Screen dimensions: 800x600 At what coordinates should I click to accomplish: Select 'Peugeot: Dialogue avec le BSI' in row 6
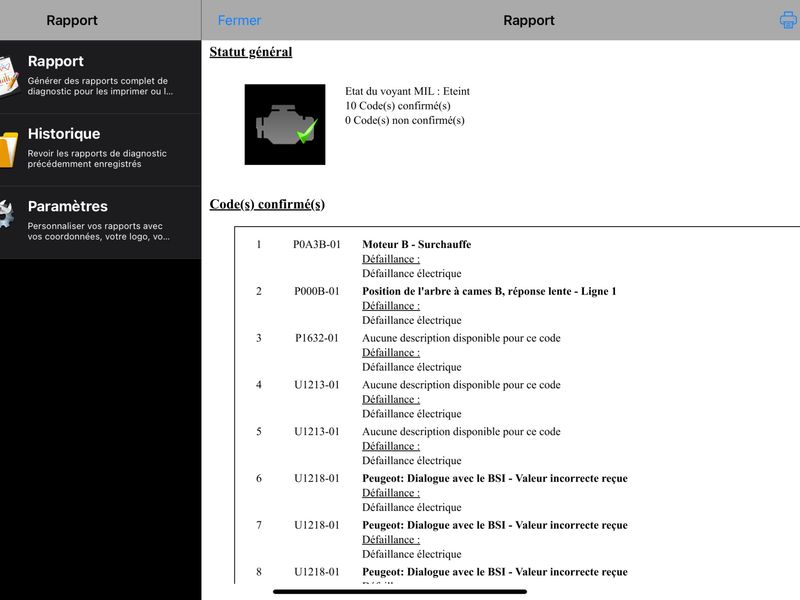[x=495, y=479]
